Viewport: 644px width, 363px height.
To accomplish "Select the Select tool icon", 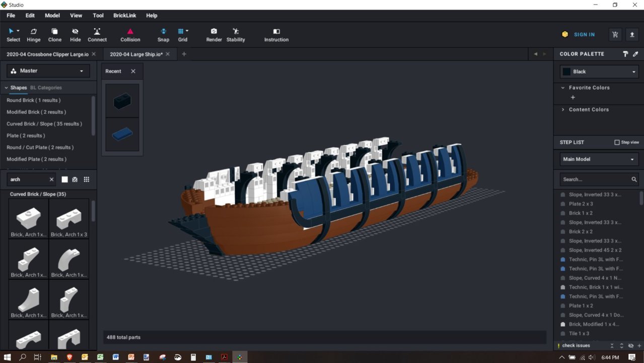I will click(11, 31).
